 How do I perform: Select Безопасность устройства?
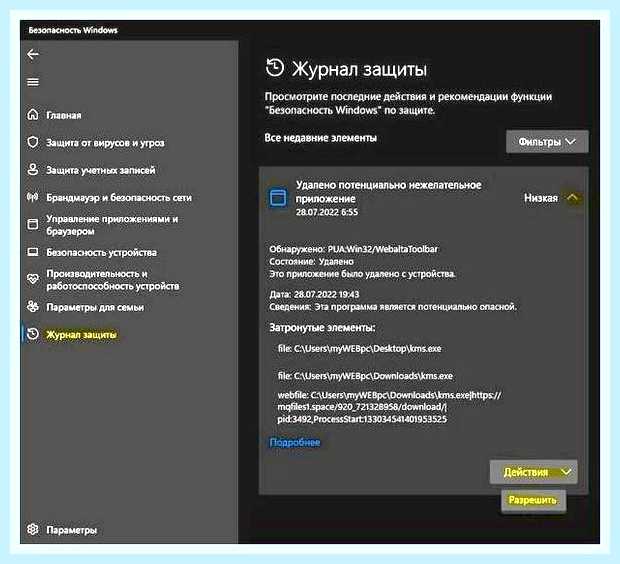[x=102, y=252]
